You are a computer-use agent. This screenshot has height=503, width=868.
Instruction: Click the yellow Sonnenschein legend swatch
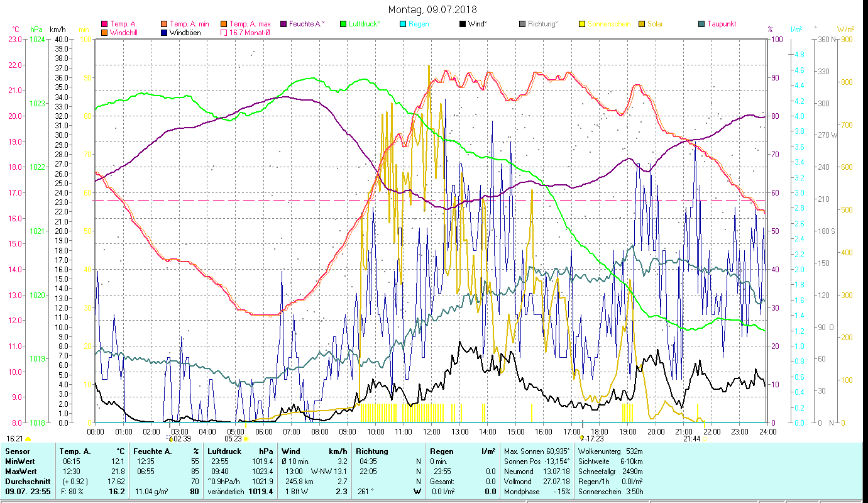coord(581,24)
